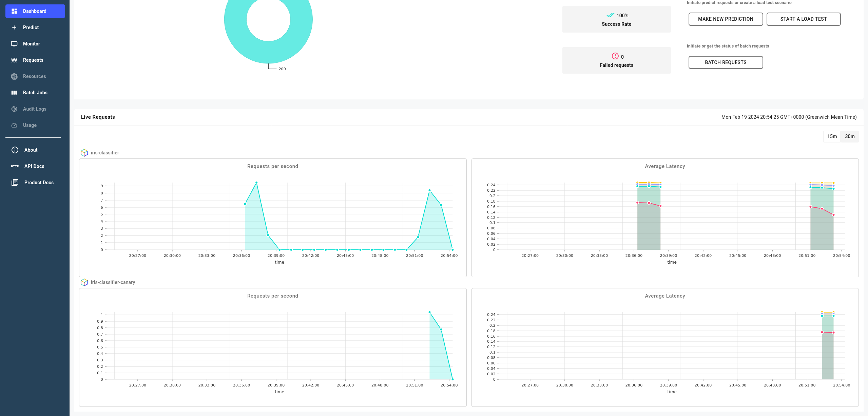Open Batch Jobs in sidebar
Screen dimensions: 868x416
(x=35, y=93)
